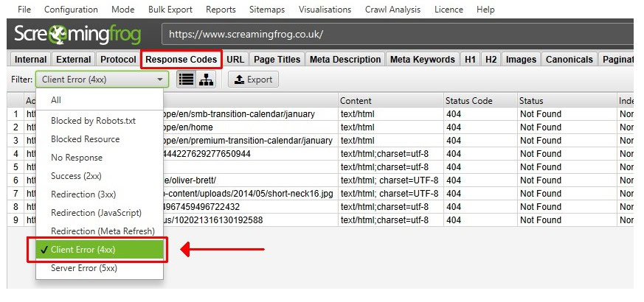Click Content cell in row 7
644x302 pixels.
pyautogui.click(x=390, y=193)
